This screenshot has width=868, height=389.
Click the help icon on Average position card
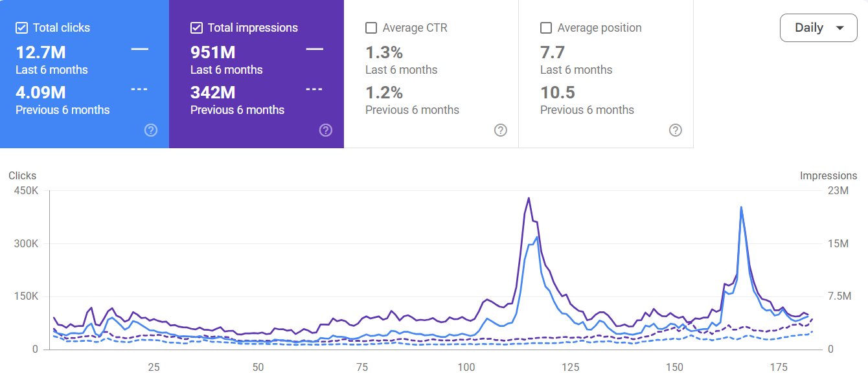point(676,130)
